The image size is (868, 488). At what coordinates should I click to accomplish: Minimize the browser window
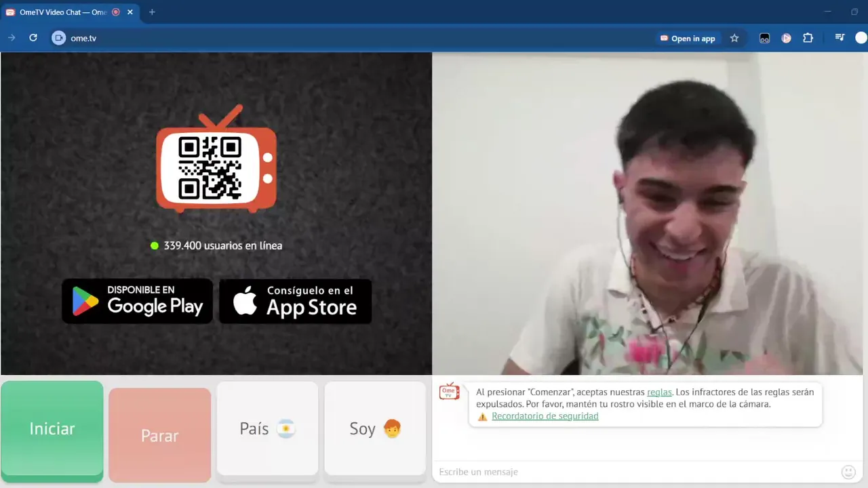point(827,12)
